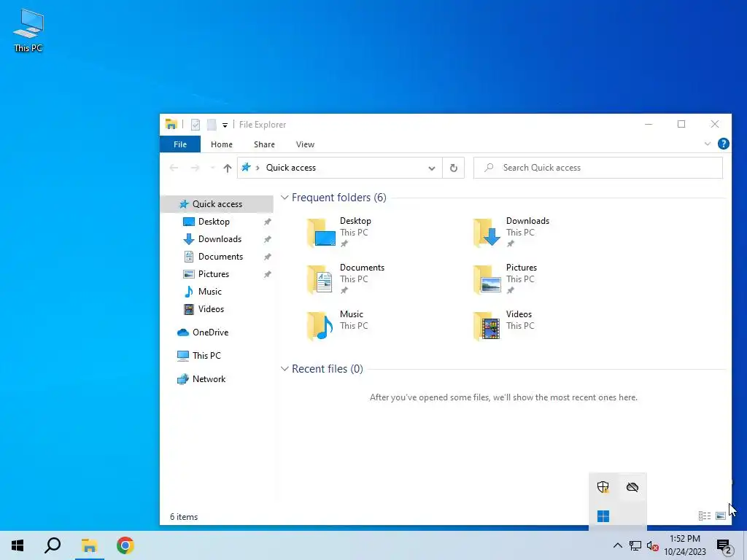Click the 6 items status text

[x=184, y=517]
